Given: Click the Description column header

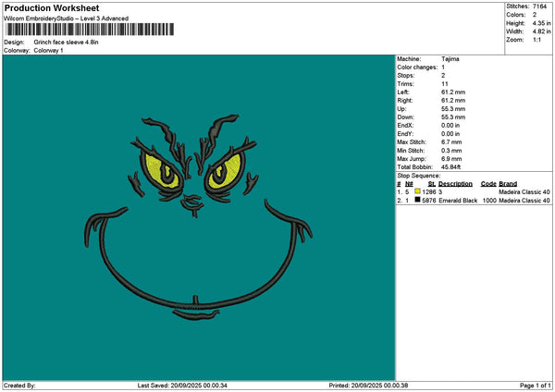Looking at the screenshot, I should coord(455,184).
